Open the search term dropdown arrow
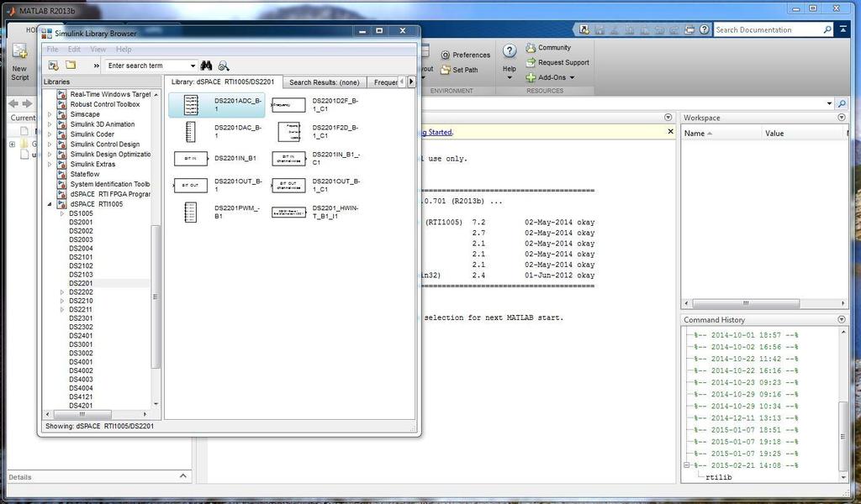The height and width of the screenshot is (504, 861). click(193, 66)
